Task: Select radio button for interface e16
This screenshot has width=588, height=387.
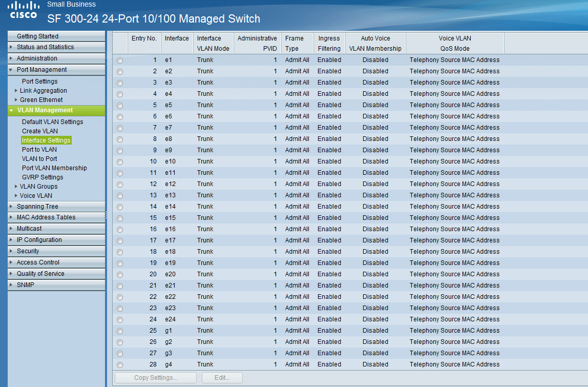Action: point(120,229)
